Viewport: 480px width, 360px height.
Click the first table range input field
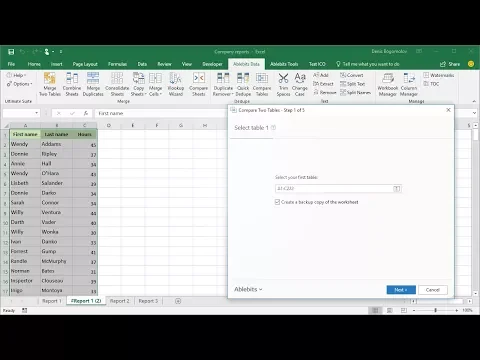coord(334,188)
